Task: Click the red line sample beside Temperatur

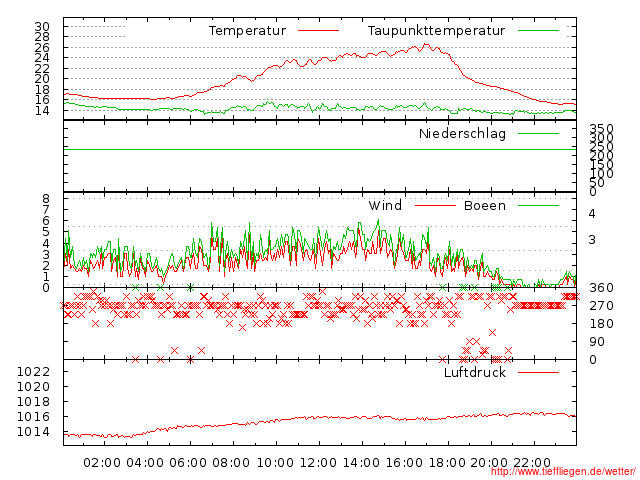Action: [x=318, y=31]
